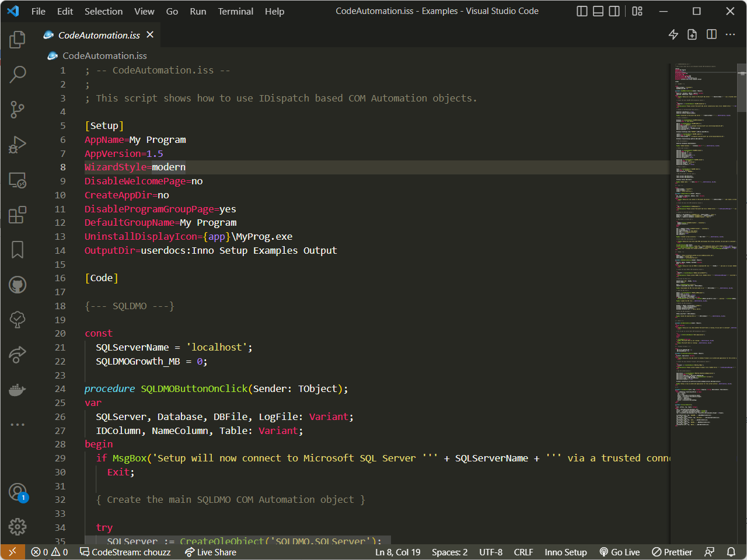The height and width of the screenshot is (560, 747).
Task: Open the Bookmarks view
Action: pos(18,250)
